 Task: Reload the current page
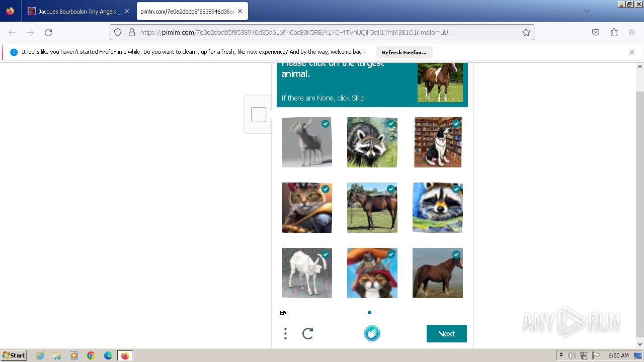[48, 32]
